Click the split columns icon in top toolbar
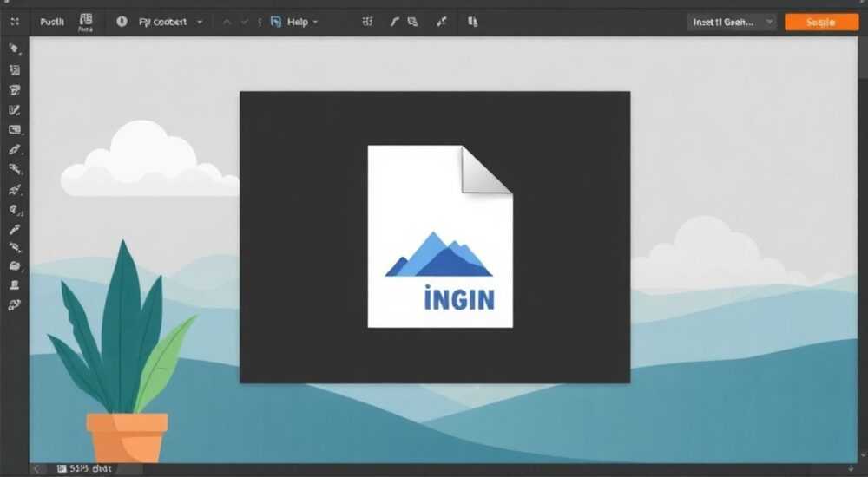Image resolution: width=868 pixels, height=477 pixels. pyautogui.click(x=472, y=22)
